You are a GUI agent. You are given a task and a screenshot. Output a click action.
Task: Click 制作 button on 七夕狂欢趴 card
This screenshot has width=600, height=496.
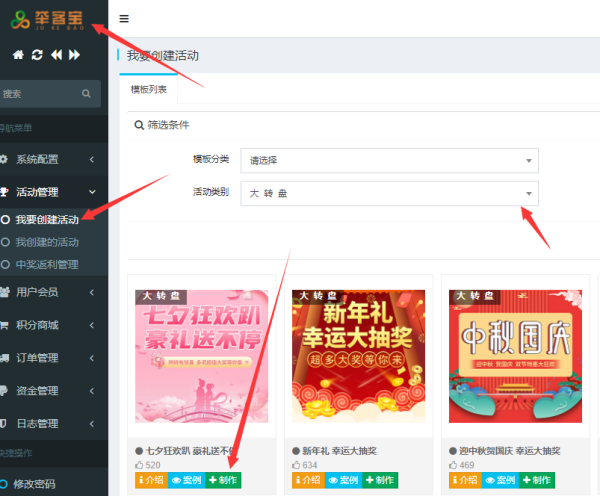(223, 480)
